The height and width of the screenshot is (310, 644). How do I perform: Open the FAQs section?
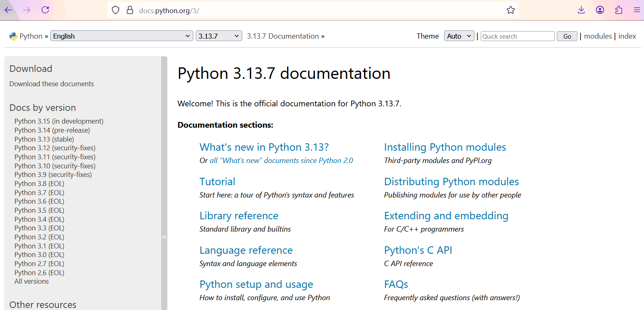pyautogui.click(x=396, y=284)
